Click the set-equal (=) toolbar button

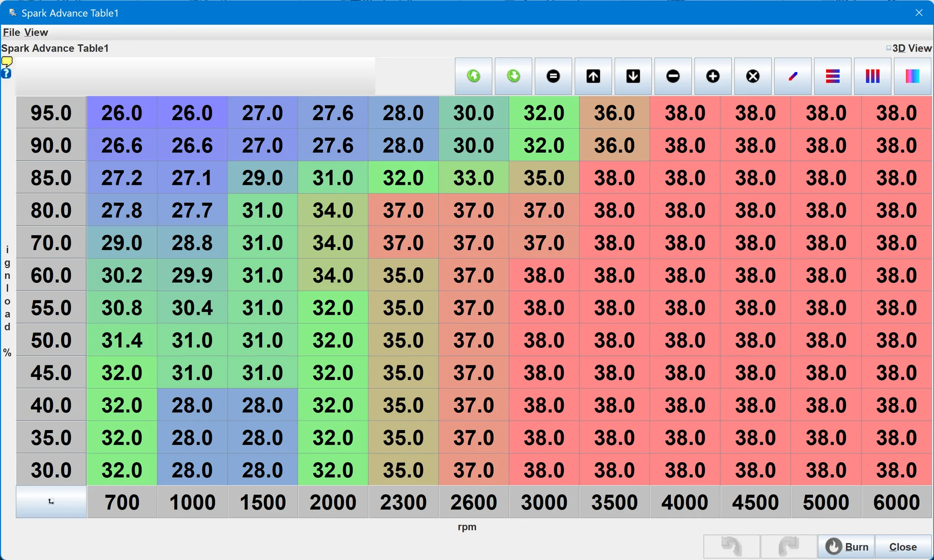pyautogui.click(x=553, y=76)
